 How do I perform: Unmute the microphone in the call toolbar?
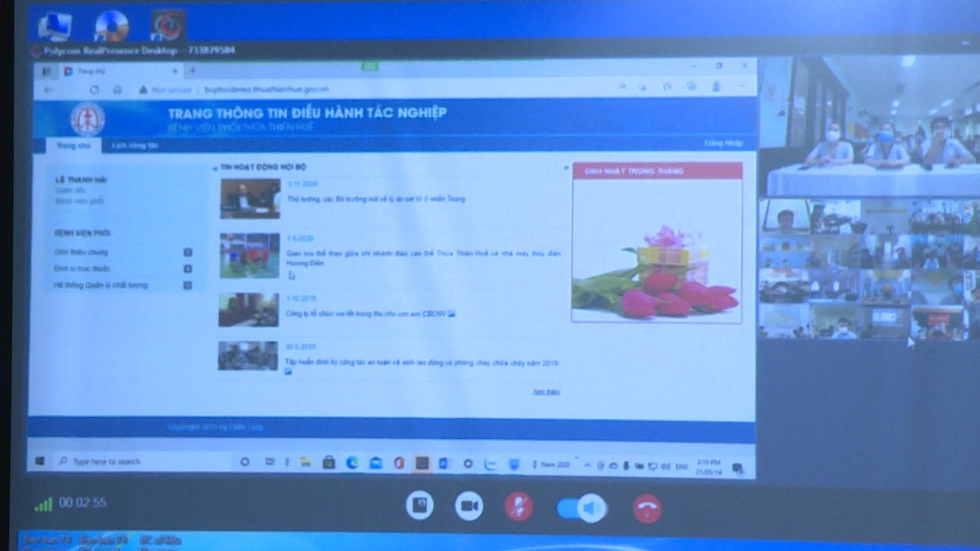[518, 507]
